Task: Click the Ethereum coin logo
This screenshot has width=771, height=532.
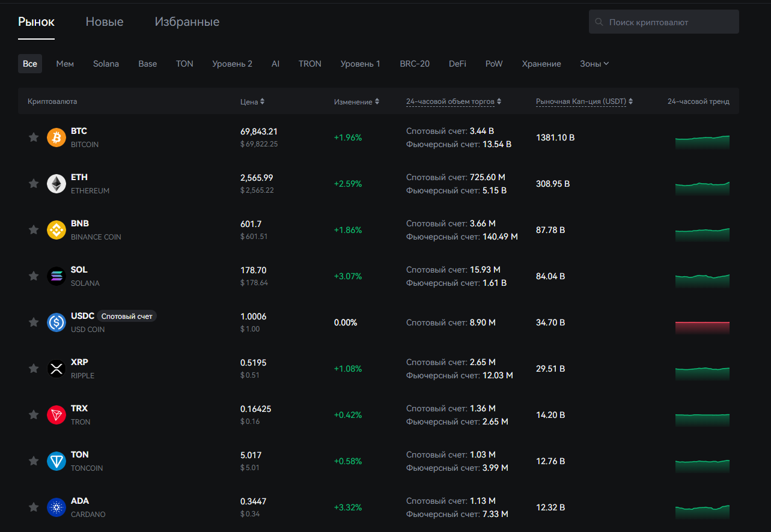Action: 56,184
